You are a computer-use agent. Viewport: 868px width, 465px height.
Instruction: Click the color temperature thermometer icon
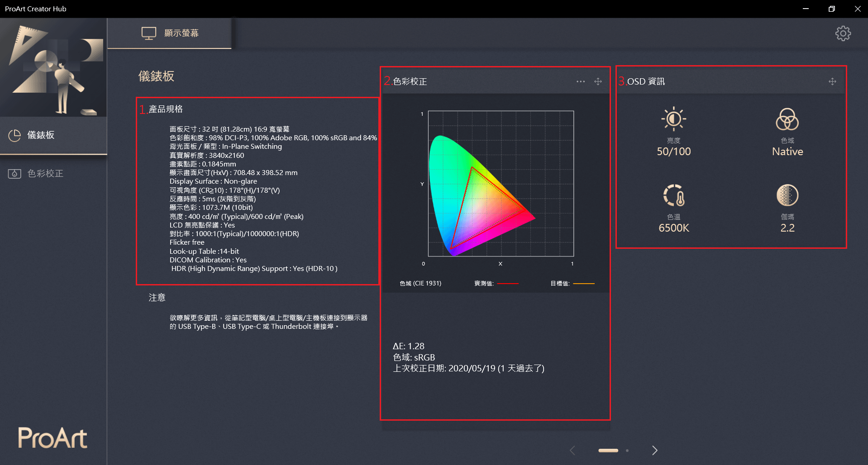pos(673,195)
